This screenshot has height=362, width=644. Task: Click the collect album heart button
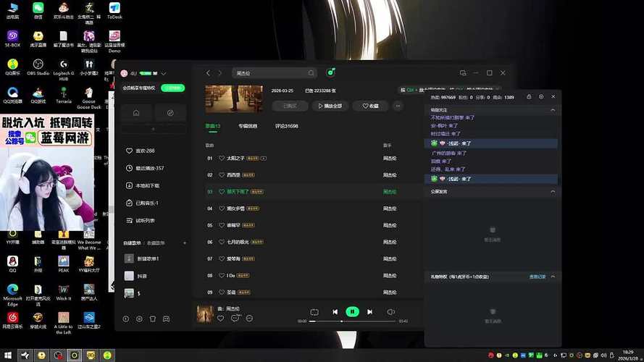pyautogui.click(x=370, y=106)
